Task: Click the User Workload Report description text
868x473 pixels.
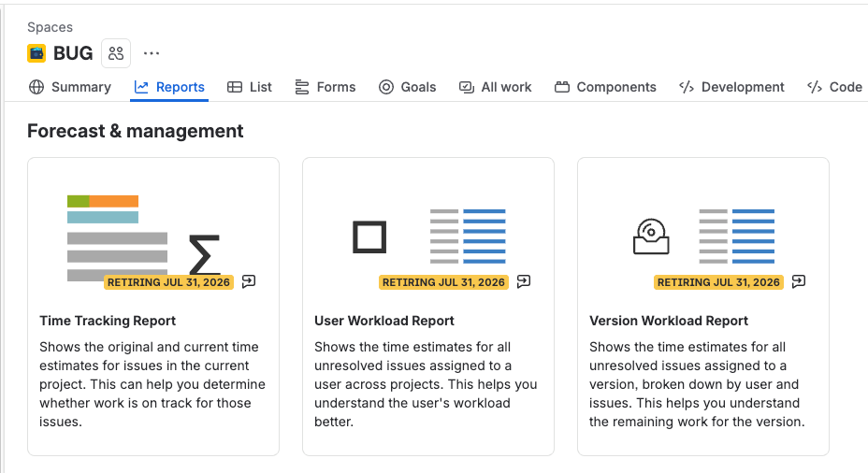Action: click(x=426, y=384)
